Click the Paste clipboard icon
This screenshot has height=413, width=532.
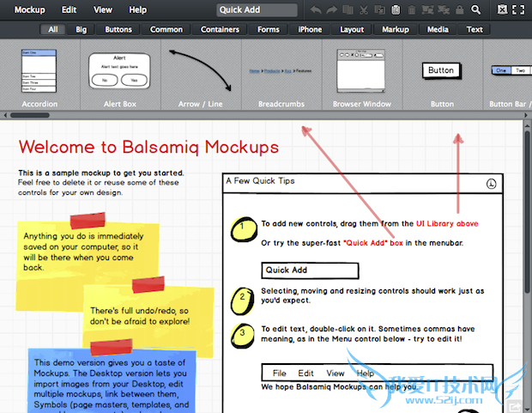[396, 9]
